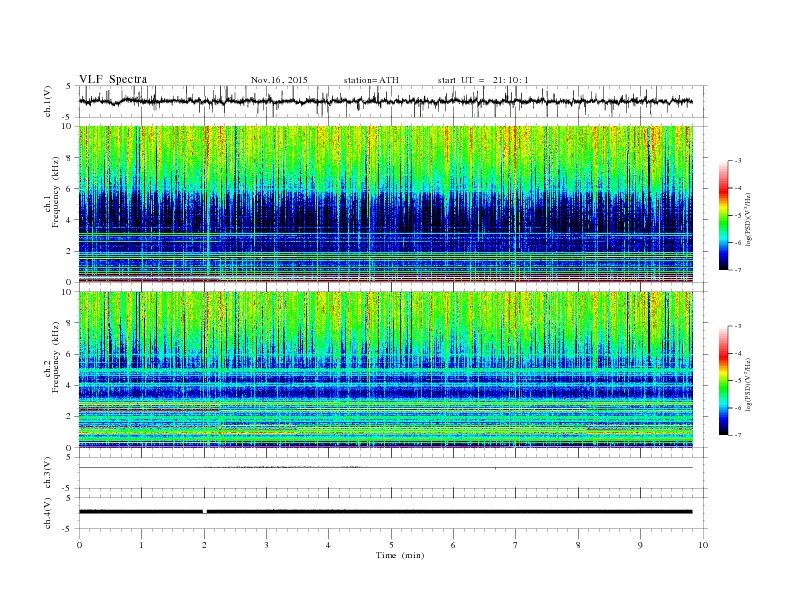
Task: Click the "VLF Spectra" title text
Action: (113, 79)
